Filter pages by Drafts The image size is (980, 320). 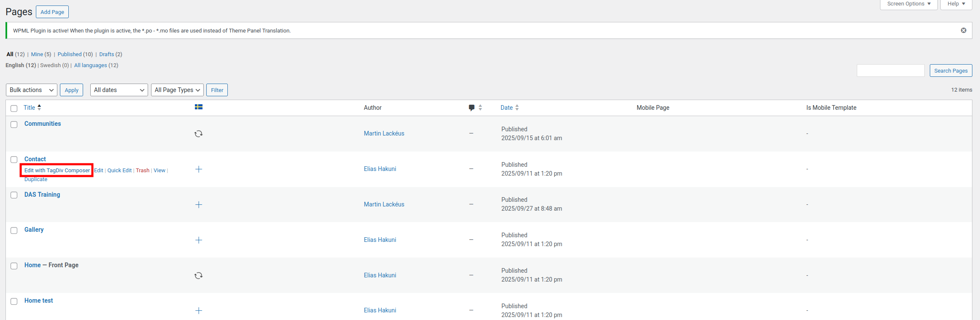106,54
